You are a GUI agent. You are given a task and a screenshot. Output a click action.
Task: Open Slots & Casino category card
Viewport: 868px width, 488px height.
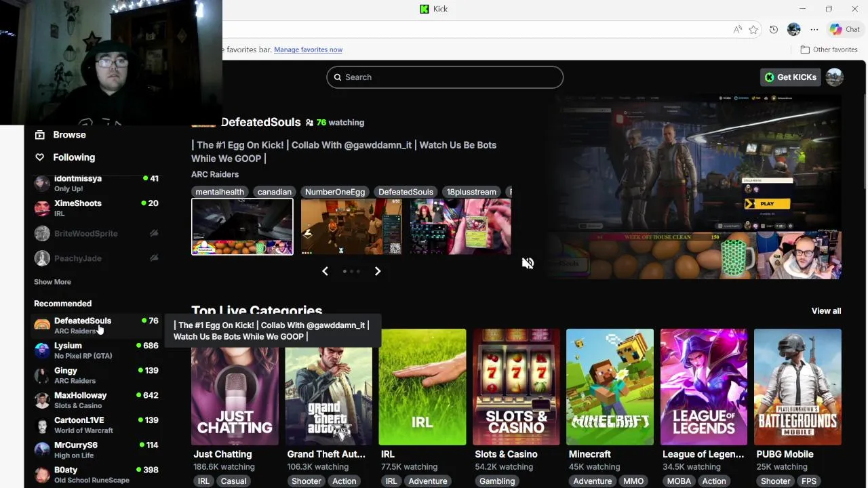pyautogui.click(x=517, y=387)
